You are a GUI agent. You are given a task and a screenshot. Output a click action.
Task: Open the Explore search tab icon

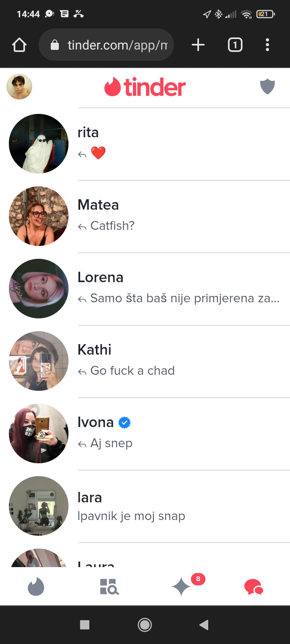(x=109, y=587)
